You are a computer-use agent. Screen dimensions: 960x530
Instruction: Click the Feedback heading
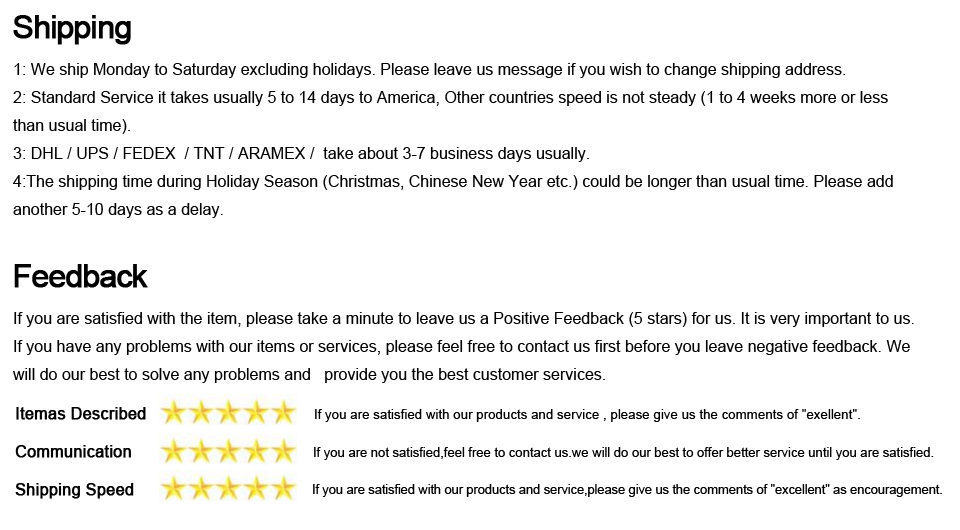80,275
